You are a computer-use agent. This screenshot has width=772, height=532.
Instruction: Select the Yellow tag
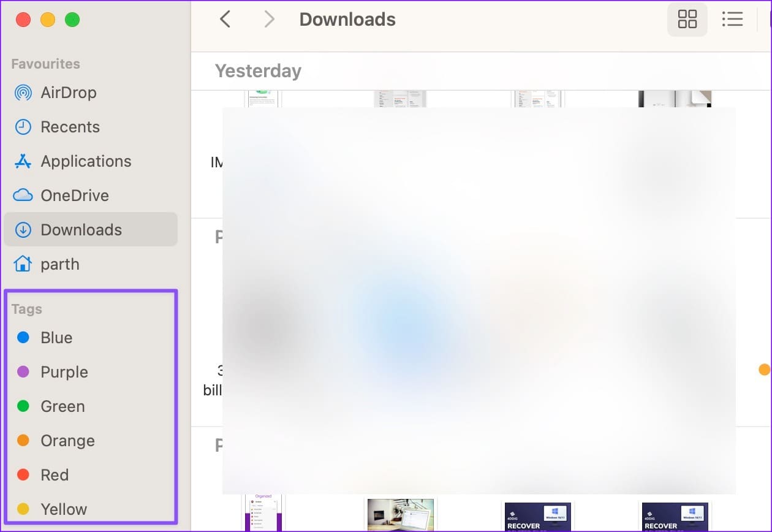click(x=90, y=509)
